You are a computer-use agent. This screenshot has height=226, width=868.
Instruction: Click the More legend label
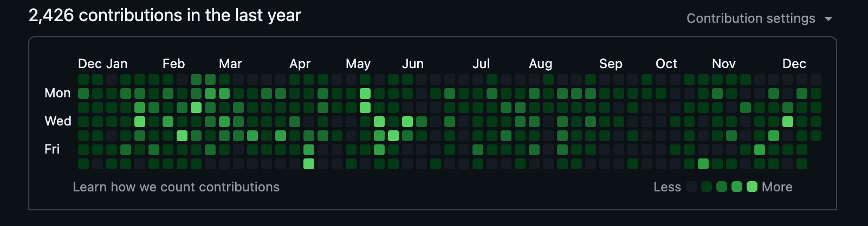[777, 187]
